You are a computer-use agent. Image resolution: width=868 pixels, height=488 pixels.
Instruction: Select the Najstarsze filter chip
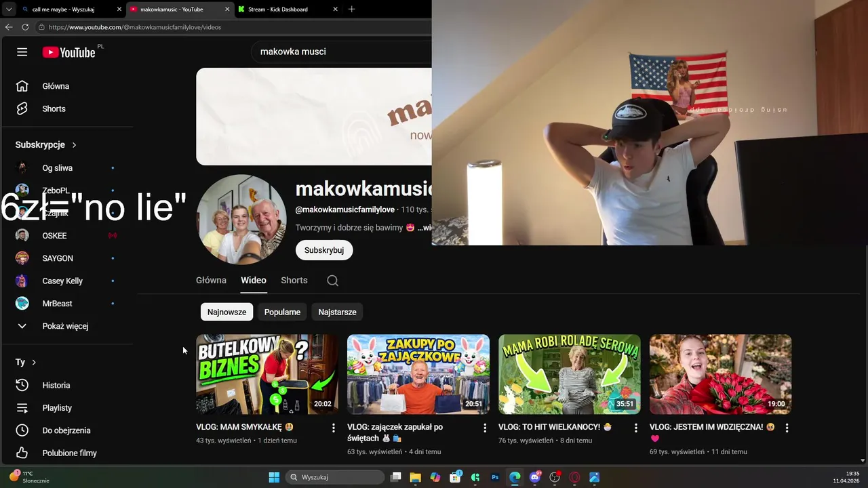(x=337, y=312)
